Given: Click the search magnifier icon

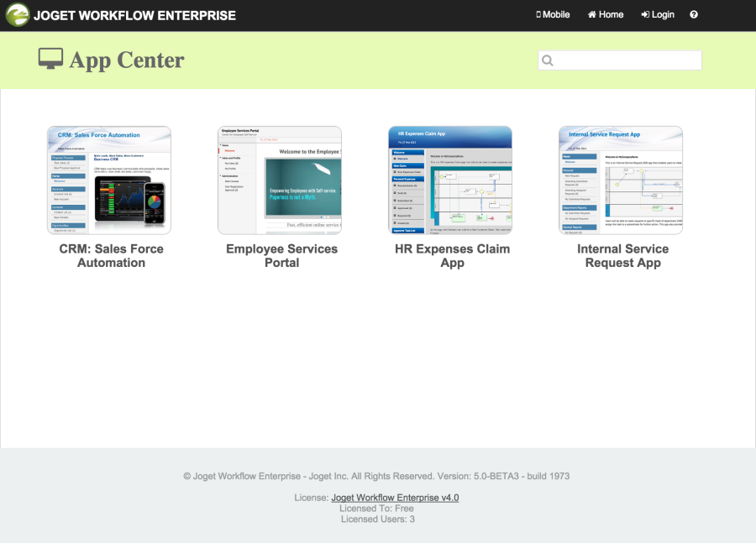Looking at the screenshot, I should click(x=548, y=60).
